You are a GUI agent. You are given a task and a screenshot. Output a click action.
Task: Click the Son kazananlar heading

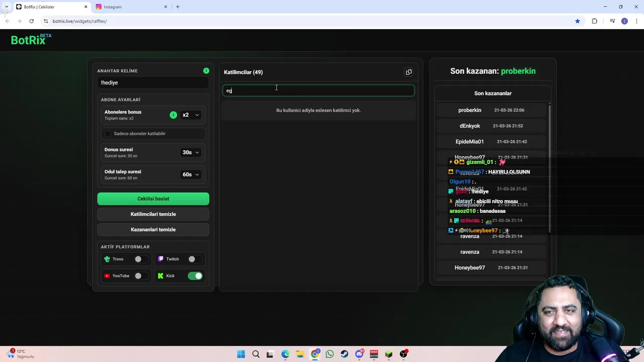(x=493, y=94)
